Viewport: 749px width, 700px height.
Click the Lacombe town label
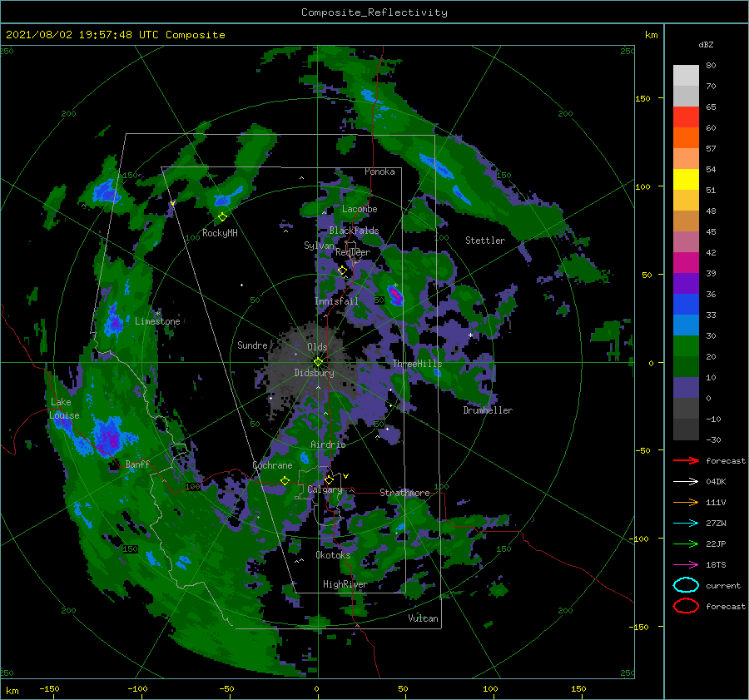tap(360, 209)
